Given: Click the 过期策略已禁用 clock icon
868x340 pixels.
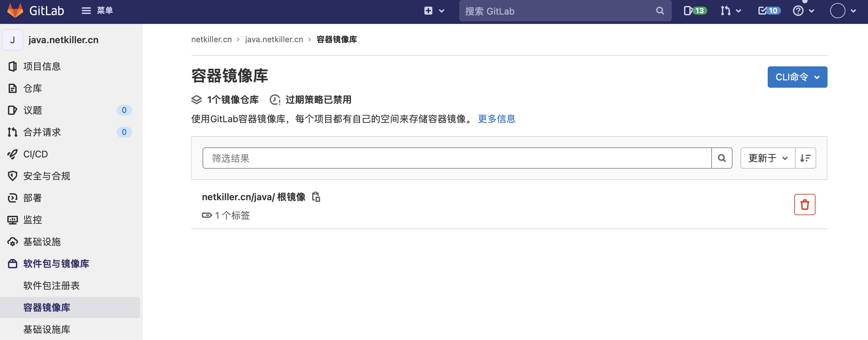Looking at the screenshot, I should coord(275,100).
